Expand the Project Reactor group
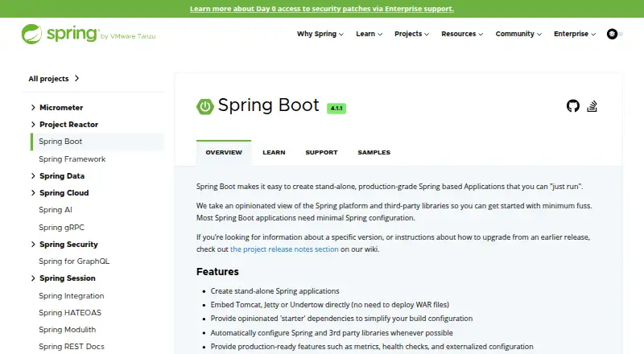 33,125
